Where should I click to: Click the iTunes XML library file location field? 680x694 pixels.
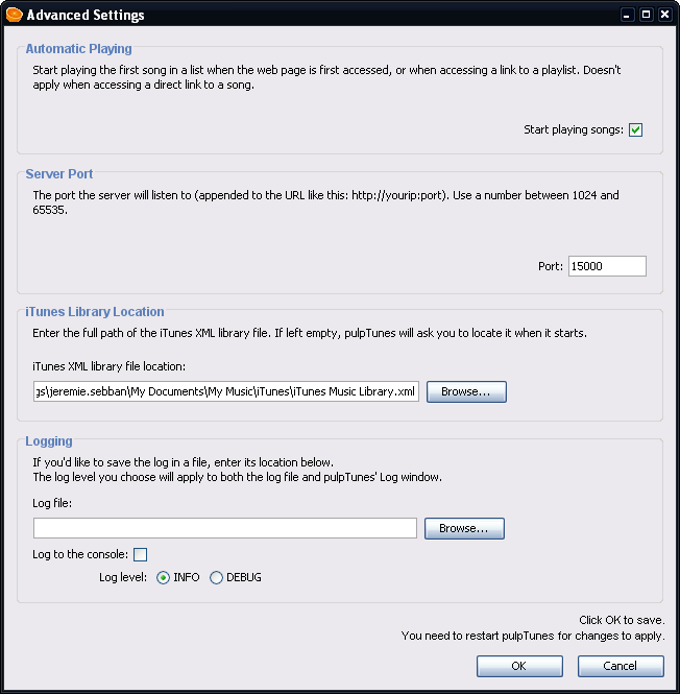point(226,392)
